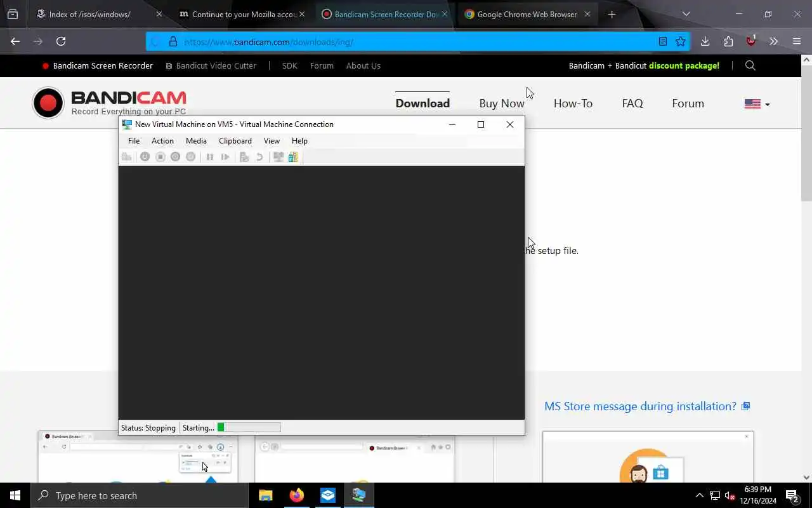This screenshot has height=508, width=812.
Task: Open a new Firefox tab
Action: [x=612, y=14]
